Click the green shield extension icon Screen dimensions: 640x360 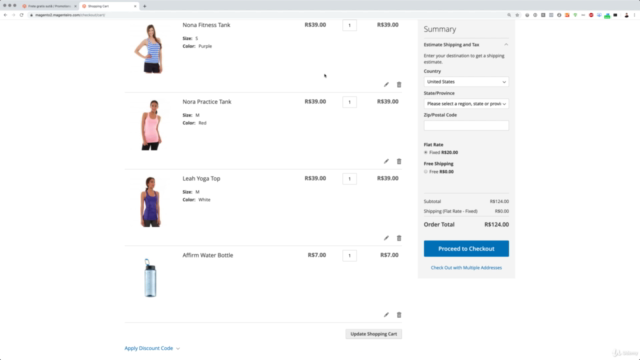point(575,15)
